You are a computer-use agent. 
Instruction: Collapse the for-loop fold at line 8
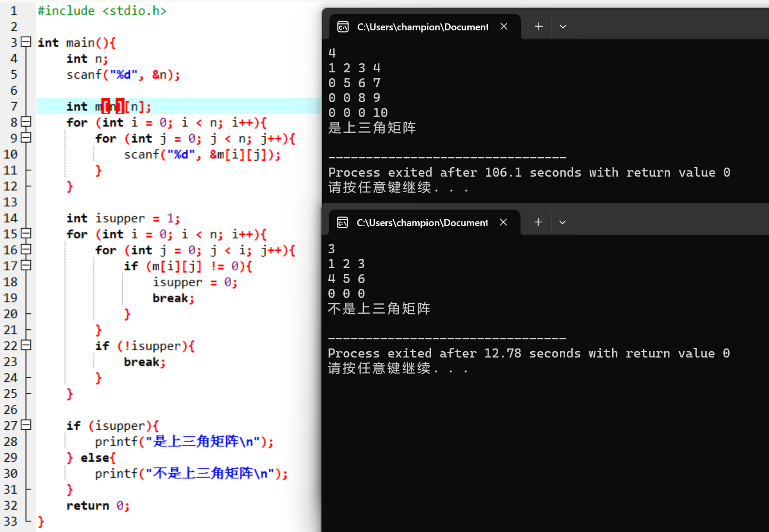[26, 122]
